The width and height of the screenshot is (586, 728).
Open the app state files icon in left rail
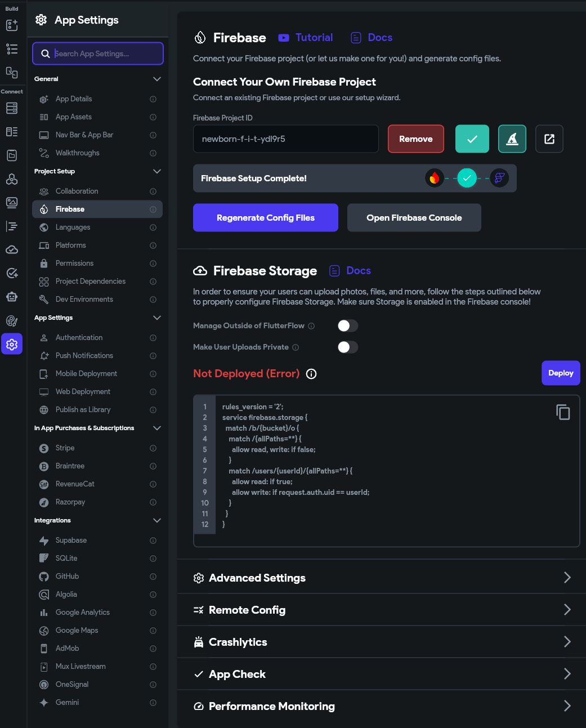point(12,155)
